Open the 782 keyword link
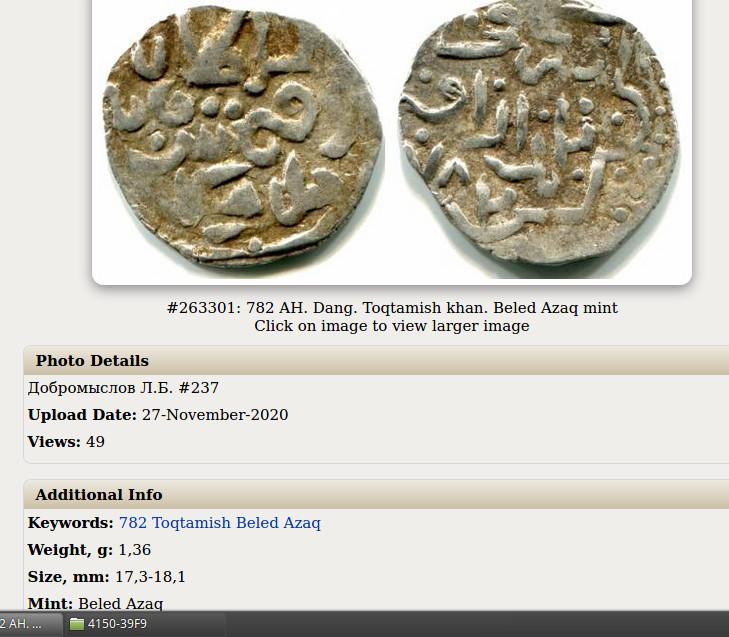729x637 pixels. pyautogui.click(x=133, y=523)
